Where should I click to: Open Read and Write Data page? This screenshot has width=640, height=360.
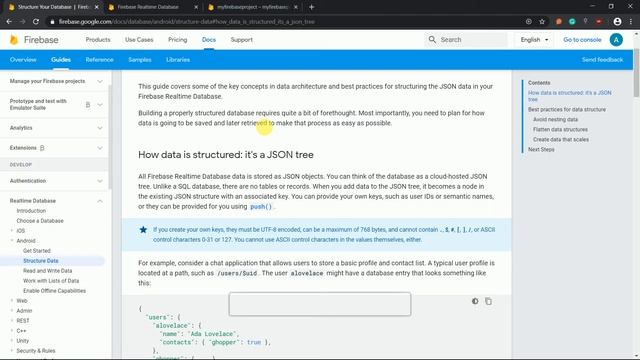click(x=47, y=271)
